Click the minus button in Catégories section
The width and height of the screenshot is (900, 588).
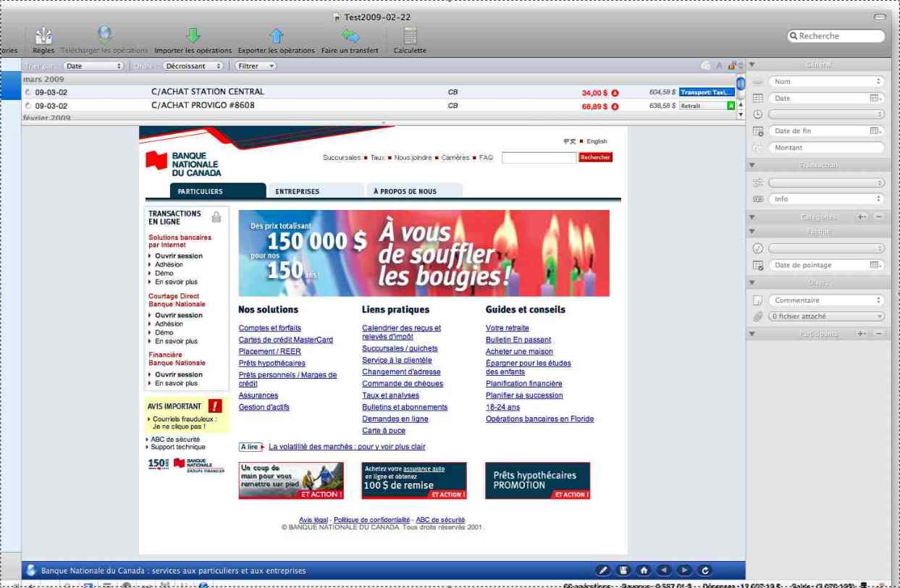pos(878,217)
